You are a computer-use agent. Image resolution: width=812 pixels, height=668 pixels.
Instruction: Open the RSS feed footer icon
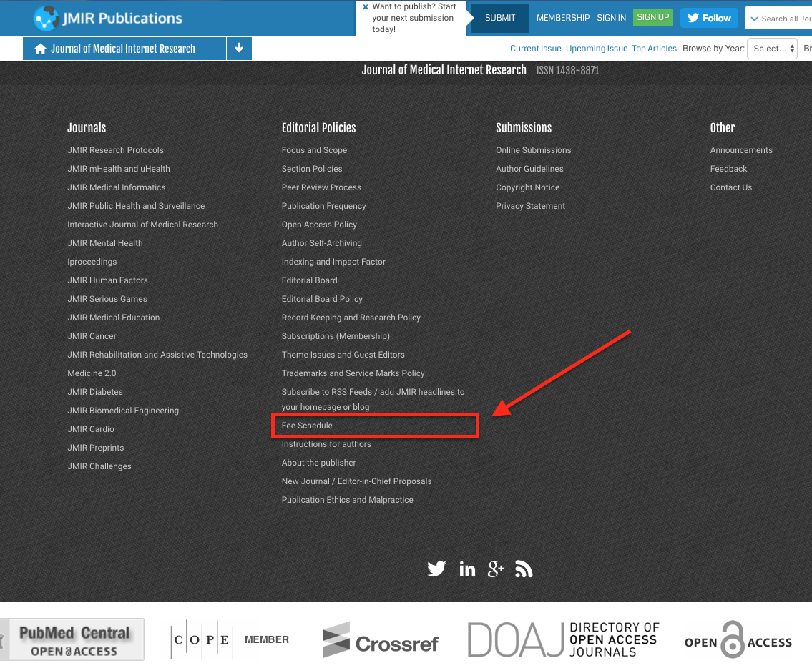[x=524, y=569]
